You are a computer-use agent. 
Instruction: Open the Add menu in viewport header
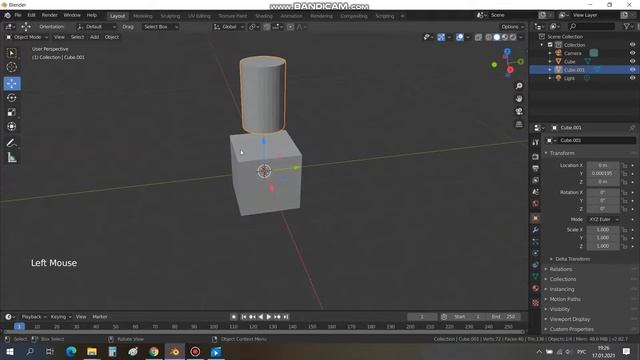pyautogui.click(x=94, y=37)
